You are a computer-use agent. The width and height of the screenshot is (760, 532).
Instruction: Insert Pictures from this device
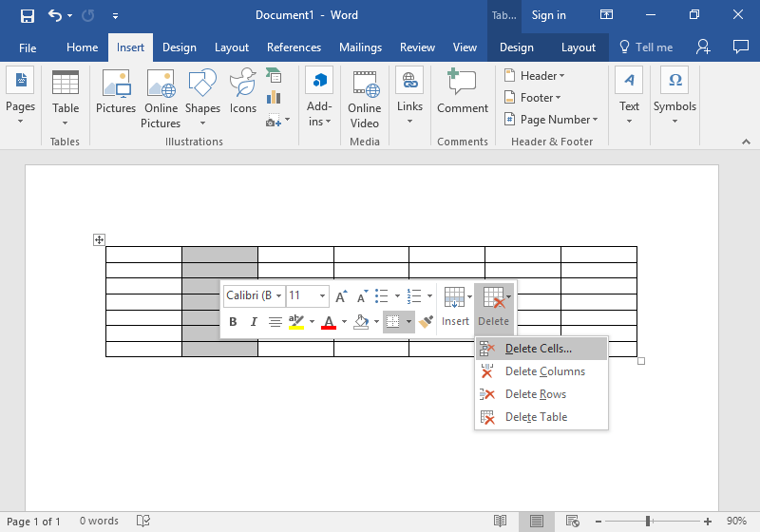116,92
